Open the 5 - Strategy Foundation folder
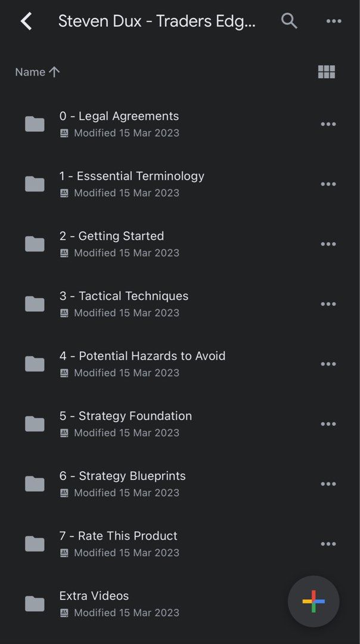This screenshot has width=360, height=644. pyautogui.click(x=125, y=416)
